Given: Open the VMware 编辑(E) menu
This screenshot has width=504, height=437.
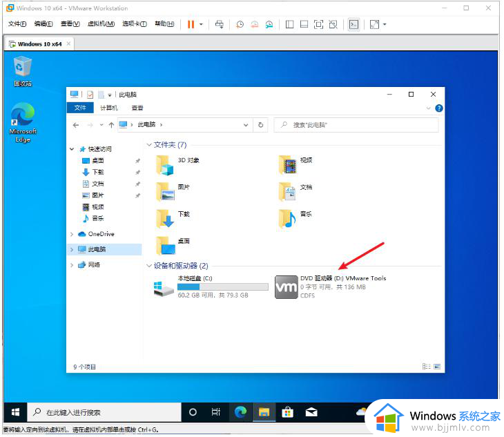Looking at the screenshot, I should [43, 23].
